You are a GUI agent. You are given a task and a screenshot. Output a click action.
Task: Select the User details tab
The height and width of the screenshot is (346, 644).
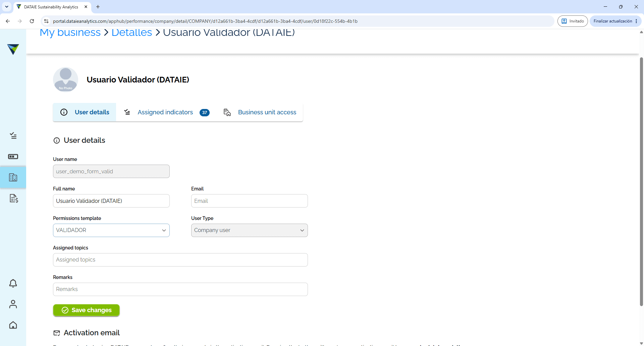click(85, 112)
